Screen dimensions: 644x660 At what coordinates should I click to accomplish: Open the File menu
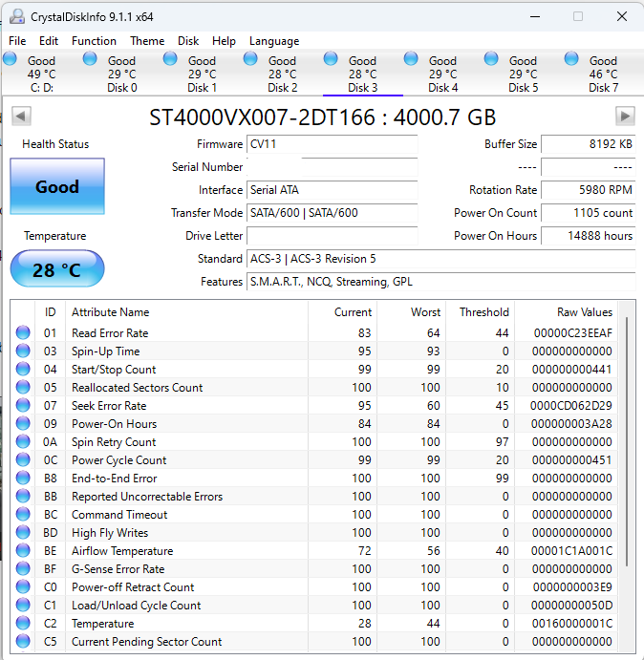[17, 41]
